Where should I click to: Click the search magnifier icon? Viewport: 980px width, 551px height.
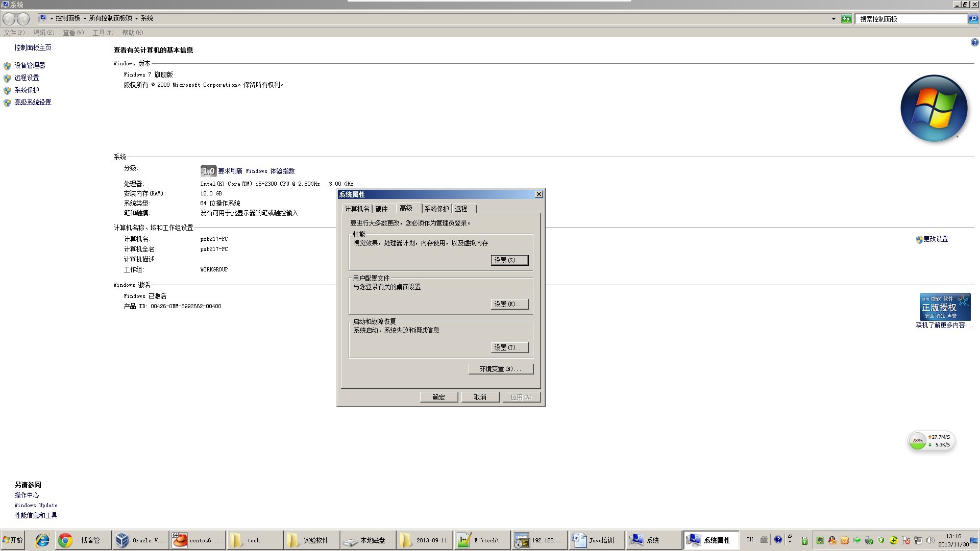point(973,19)
